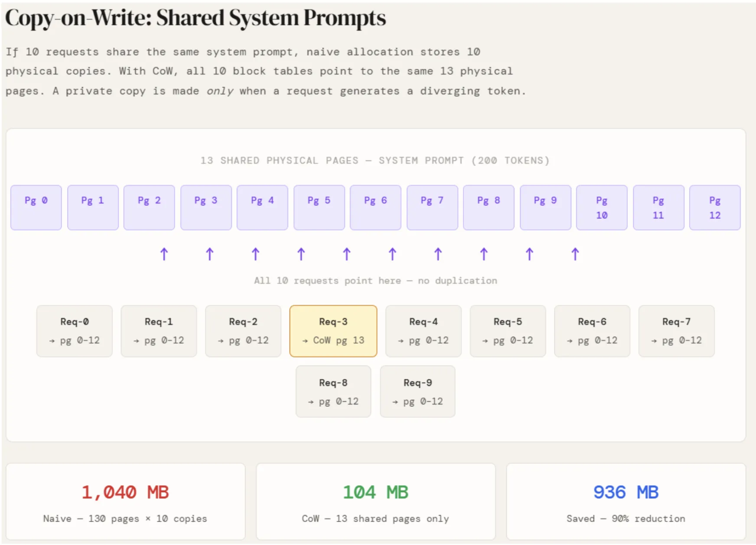Select the Req-4 request card
The height and width of the screenshot is (545, 756).
point(423,331)
